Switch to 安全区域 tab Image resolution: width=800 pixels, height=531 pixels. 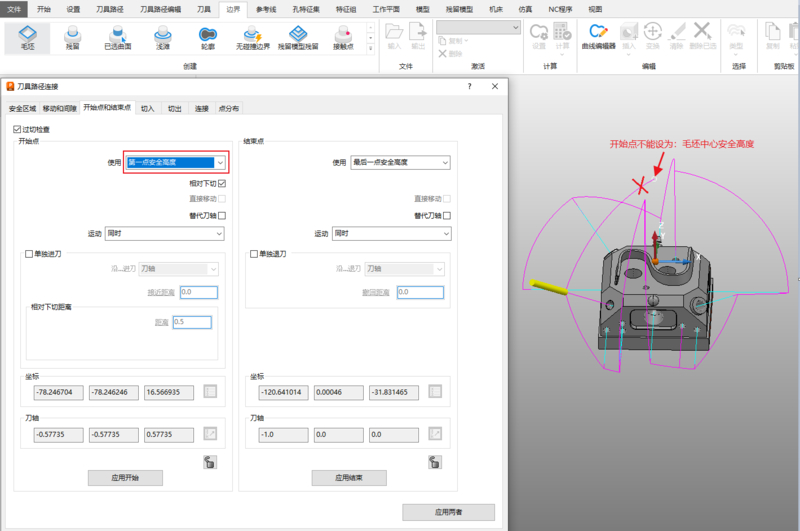click(22, 109)
